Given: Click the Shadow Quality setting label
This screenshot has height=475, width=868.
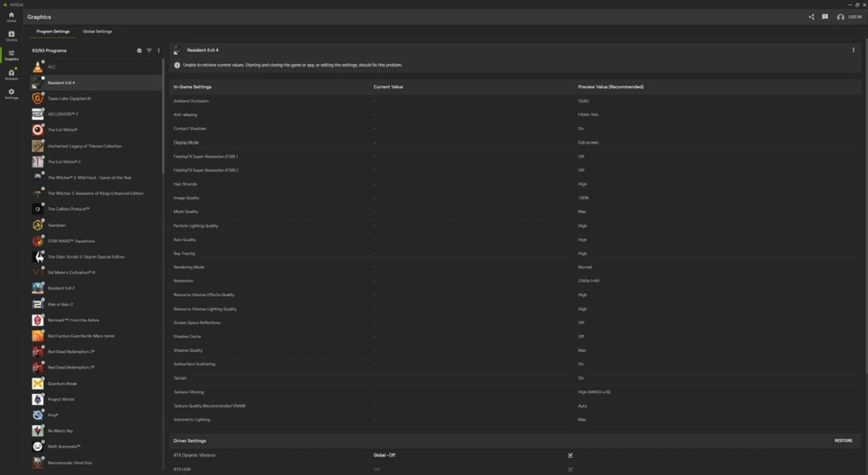Looking at the screenshot, I should pos(188,351).
